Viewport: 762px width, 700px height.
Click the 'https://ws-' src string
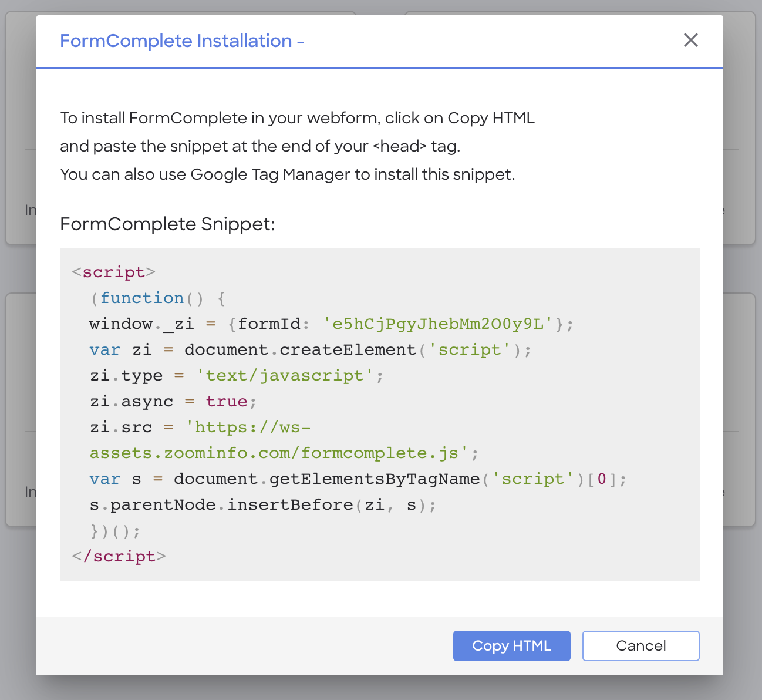pos(248,427)
